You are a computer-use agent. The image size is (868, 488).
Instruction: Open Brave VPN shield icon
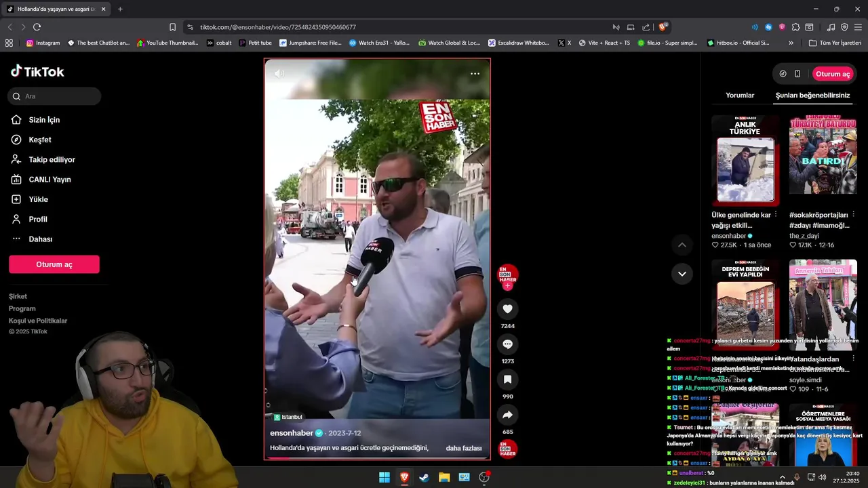[x=844, y=27]
